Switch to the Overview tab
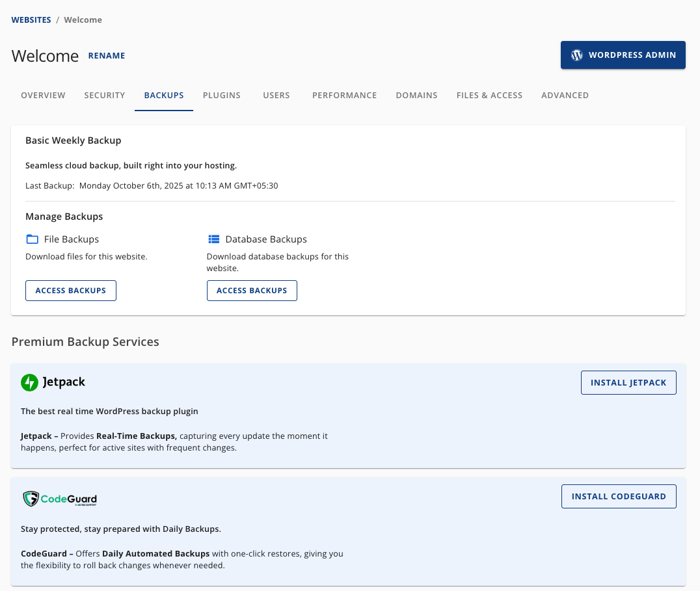Image resolution: width=700 pixels, height=591 pixels. (43, 95)
